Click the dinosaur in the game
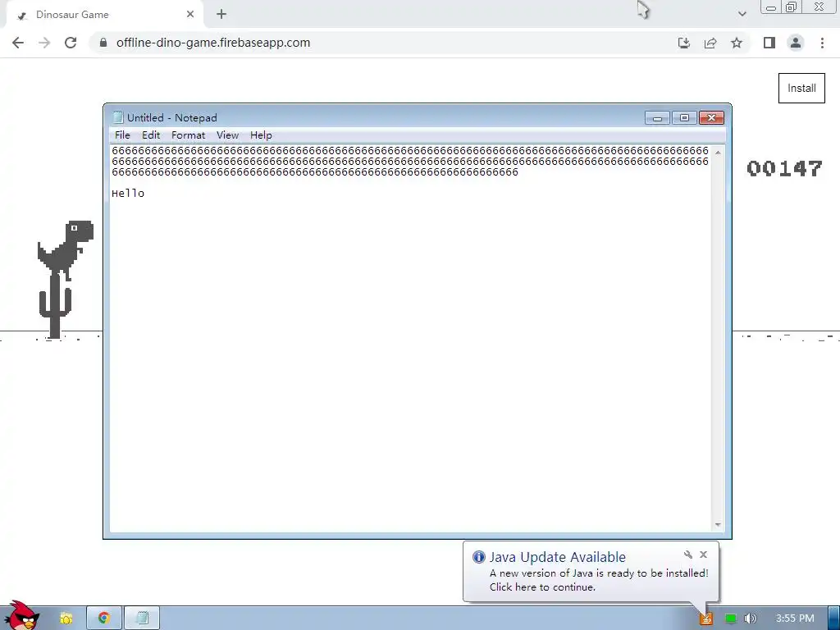Image resolution: width=840 pixels, height=630 pixels. pos(66,250)
